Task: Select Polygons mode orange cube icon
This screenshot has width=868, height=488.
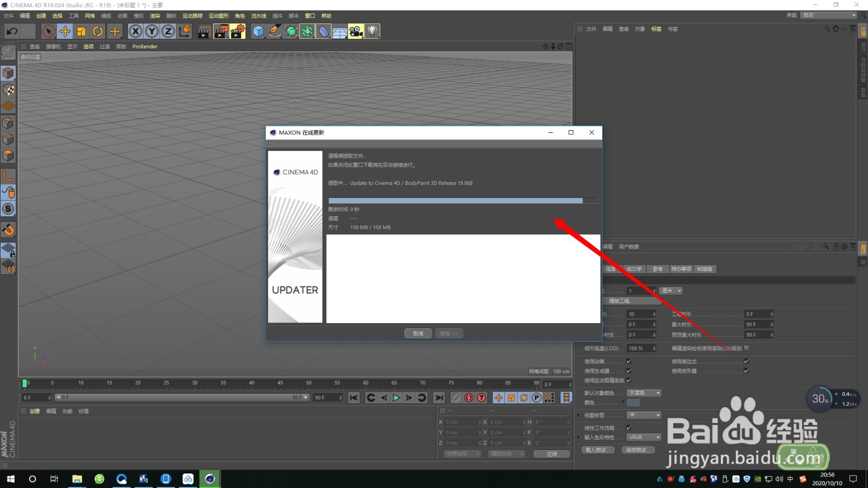Action: [8, 156]
